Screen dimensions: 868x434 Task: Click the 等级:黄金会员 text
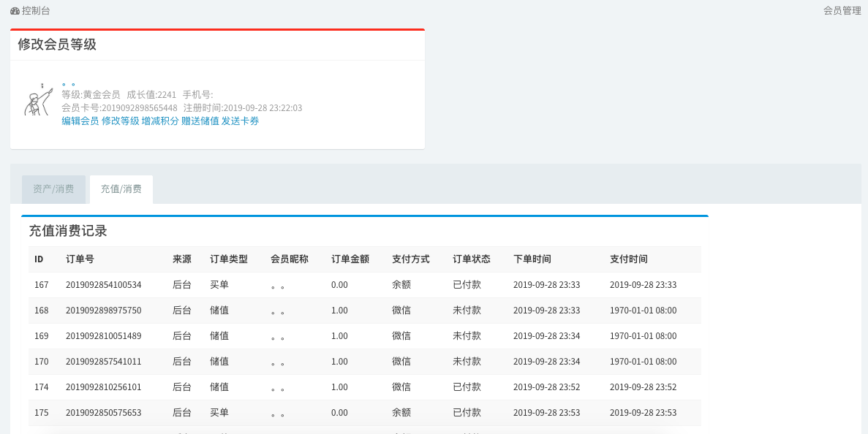(x=91, y=94)
